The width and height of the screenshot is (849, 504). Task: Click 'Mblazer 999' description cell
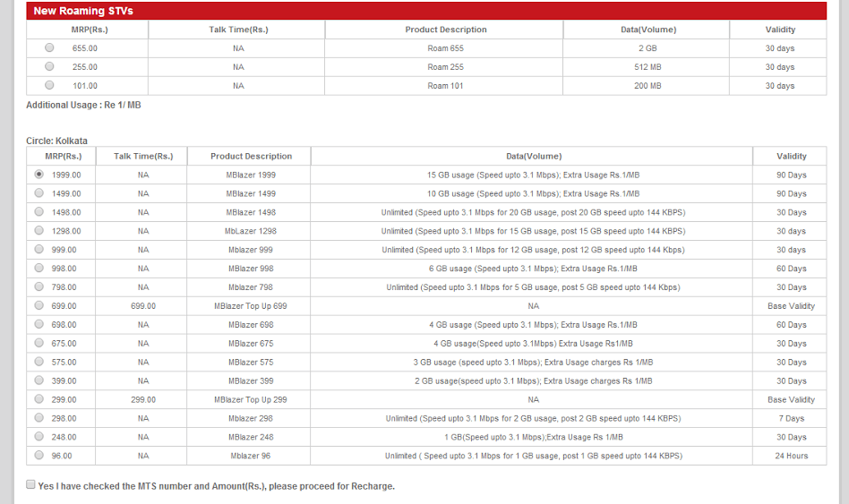coord(251,250)
